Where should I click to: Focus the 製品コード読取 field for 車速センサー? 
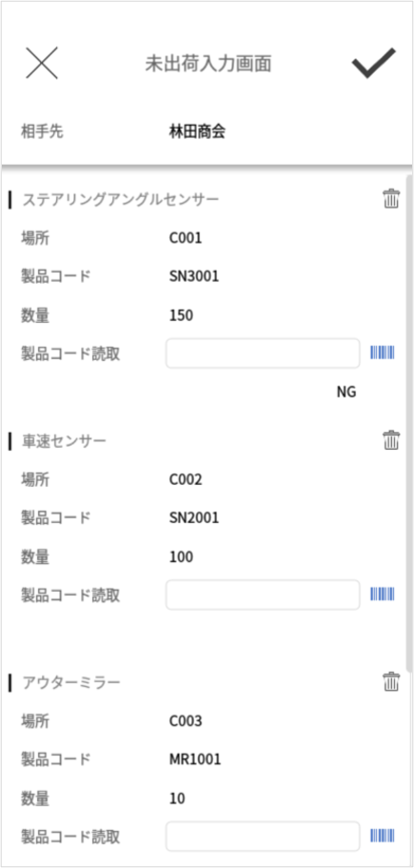[x=263, y=595]
